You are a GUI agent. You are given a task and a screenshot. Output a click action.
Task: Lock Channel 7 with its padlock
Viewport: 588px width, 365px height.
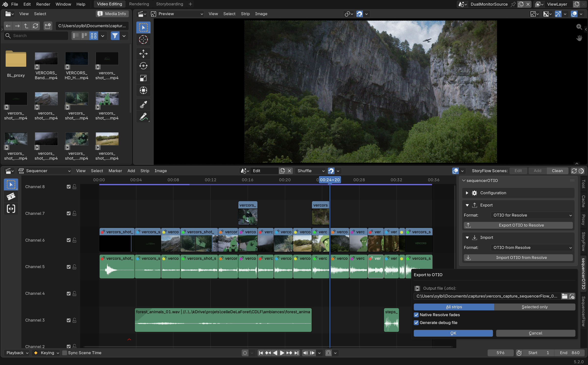pos(75,213)
